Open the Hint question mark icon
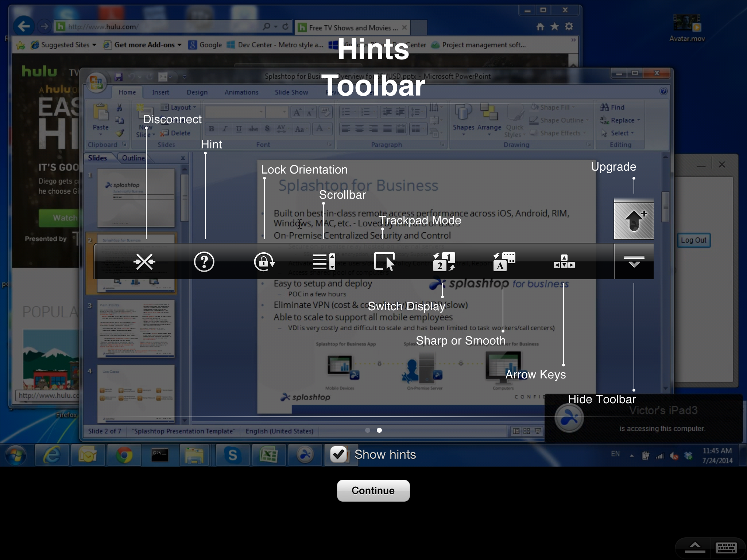 (x=204, y=262)
